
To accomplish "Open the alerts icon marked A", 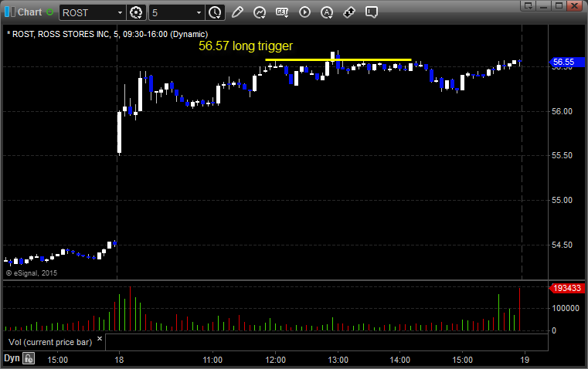I will 327,12.
